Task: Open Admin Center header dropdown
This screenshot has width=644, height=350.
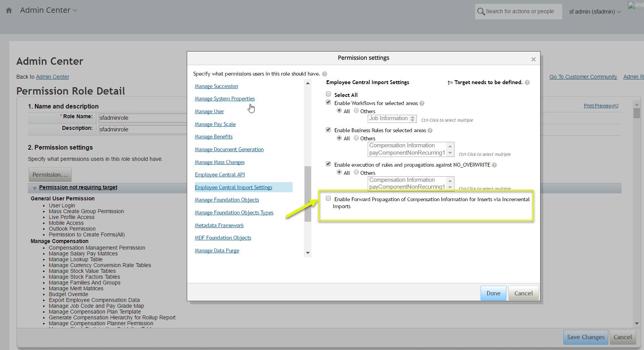Action: [x=48, y=10]
